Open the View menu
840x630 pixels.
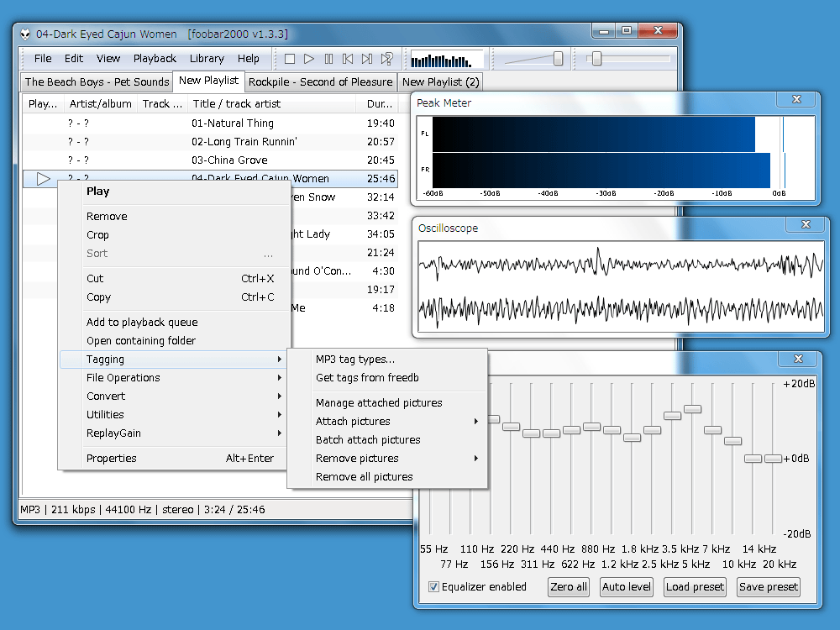(x=108, y=59)
